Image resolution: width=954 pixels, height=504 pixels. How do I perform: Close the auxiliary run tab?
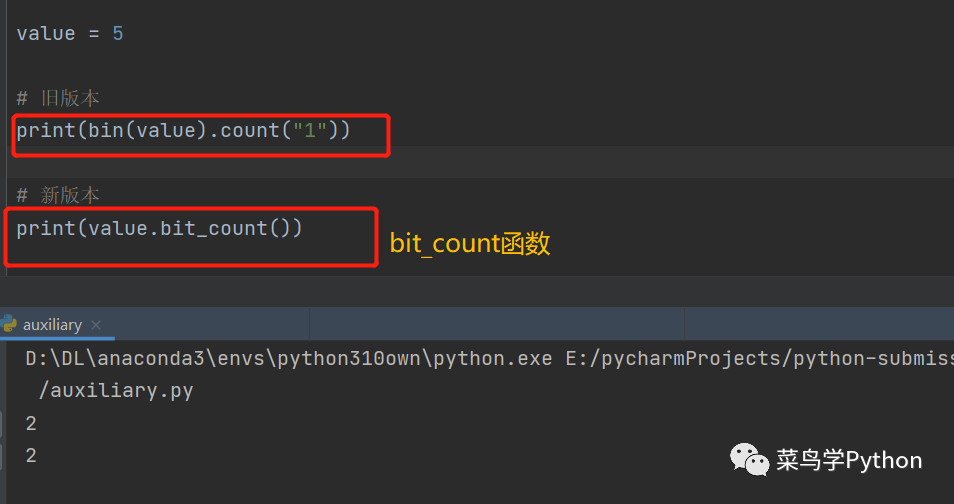pos(97,325)
